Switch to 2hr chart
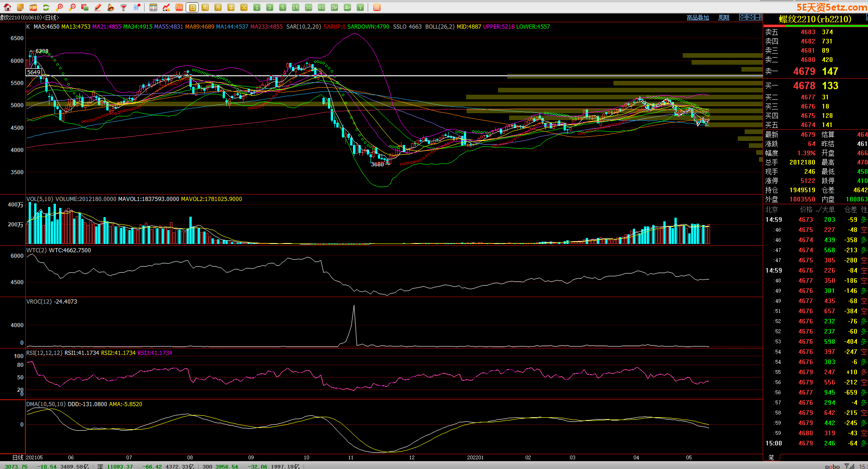 [x=334, y=7]
